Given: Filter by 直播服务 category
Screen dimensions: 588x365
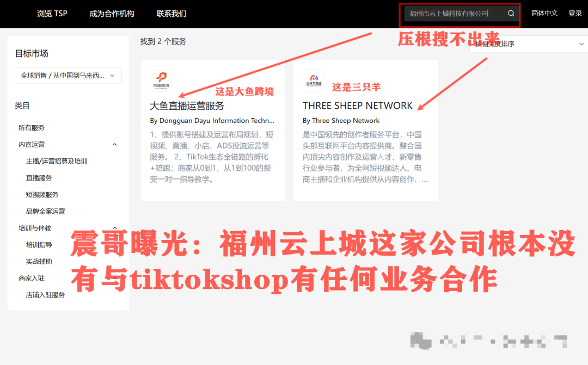Looking at the screenshot, I should pyautogui.click(x=39, y=178).
